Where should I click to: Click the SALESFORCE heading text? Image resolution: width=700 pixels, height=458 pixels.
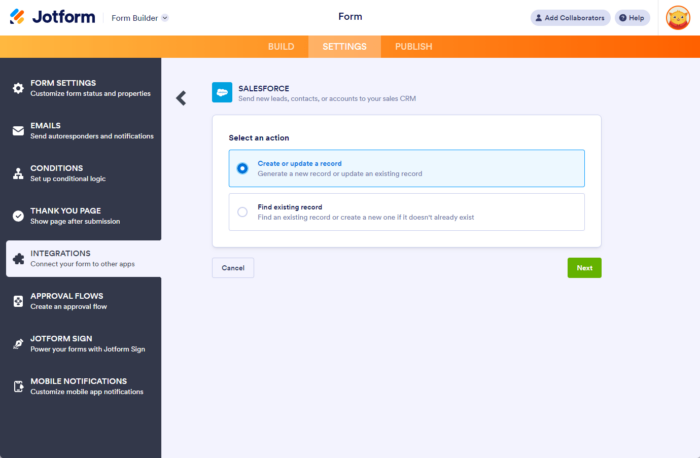click(x=263, y=88)
